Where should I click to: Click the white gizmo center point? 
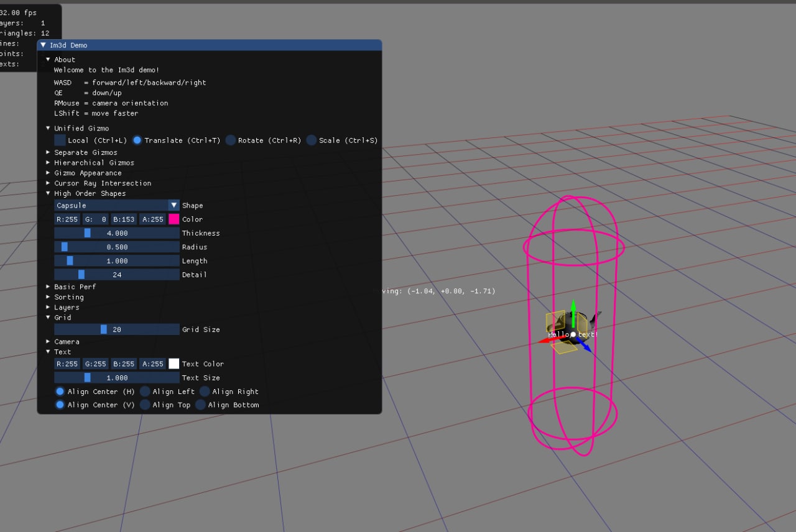tap(573, 334)
